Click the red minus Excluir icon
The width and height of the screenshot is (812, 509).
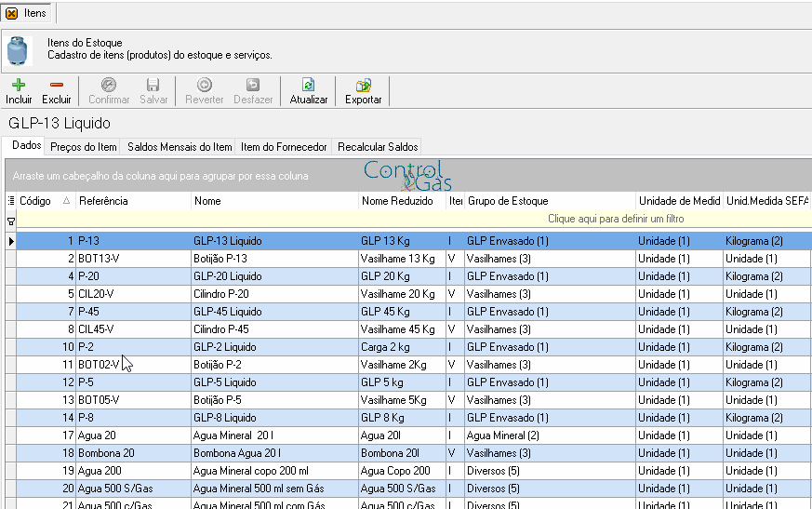pos(57,85)
